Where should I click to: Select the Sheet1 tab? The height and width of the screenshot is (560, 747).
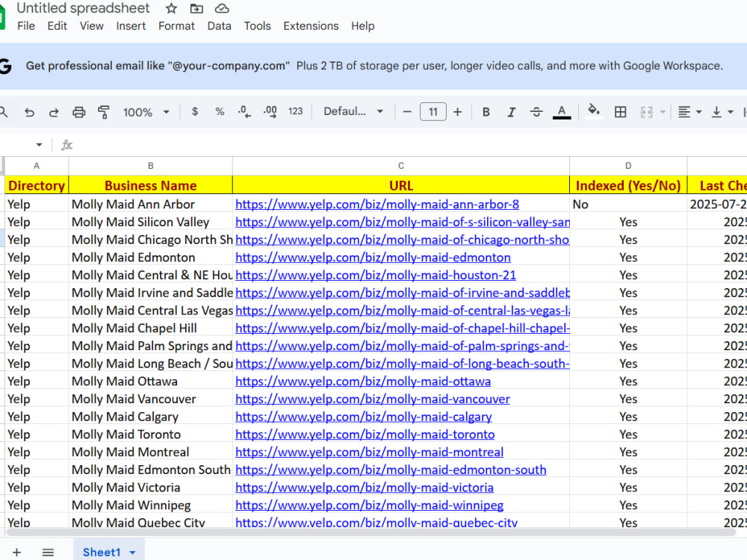pos(102,553)
